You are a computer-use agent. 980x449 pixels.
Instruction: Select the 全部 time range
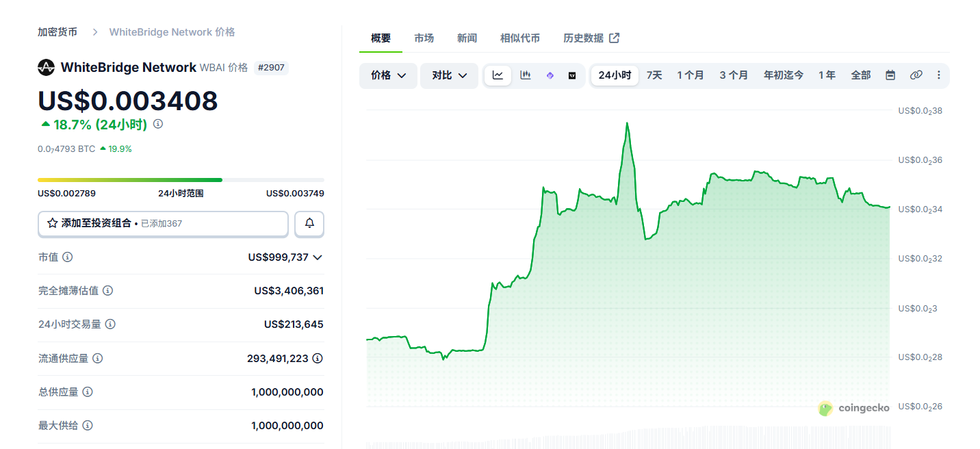(861, 75)
